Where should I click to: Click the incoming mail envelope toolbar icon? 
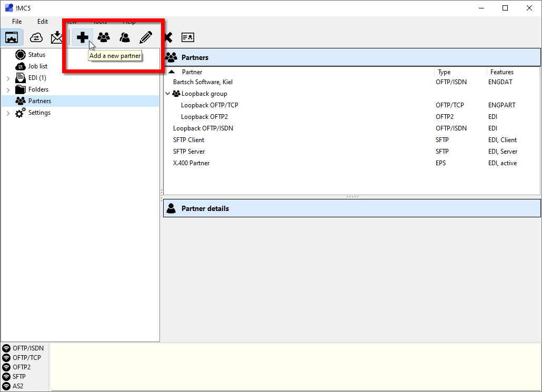57,37
